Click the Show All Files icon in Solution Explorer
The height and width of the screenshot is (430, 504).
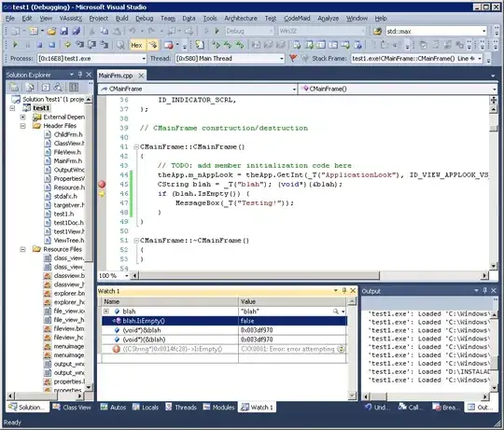[30, 87]
